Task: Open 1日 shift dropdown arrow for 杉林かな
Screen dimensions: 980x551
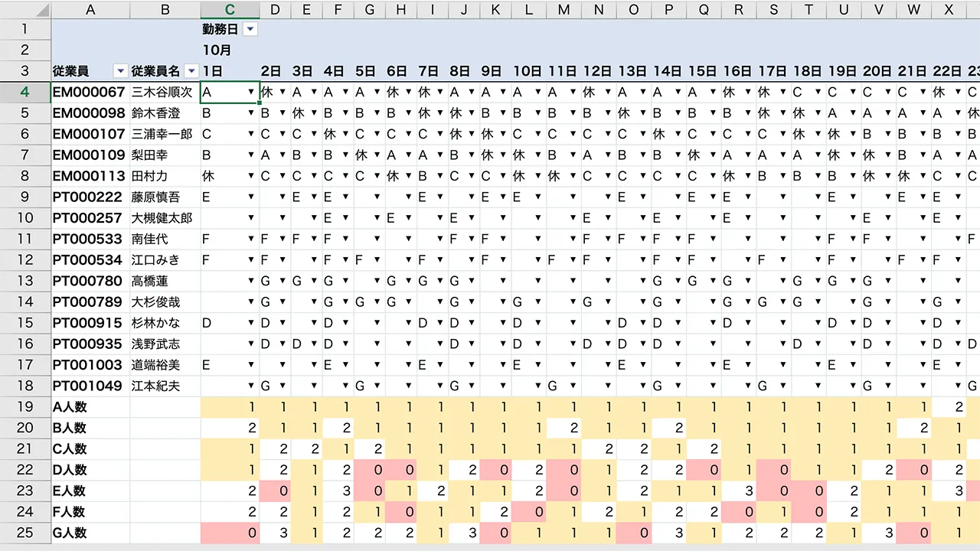Action: tap(251, 323)
